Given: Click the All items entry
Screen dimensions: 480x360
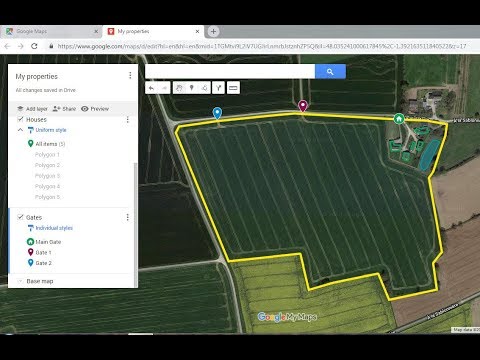Looking at the screenshot, I should click(x=50, y=144).
